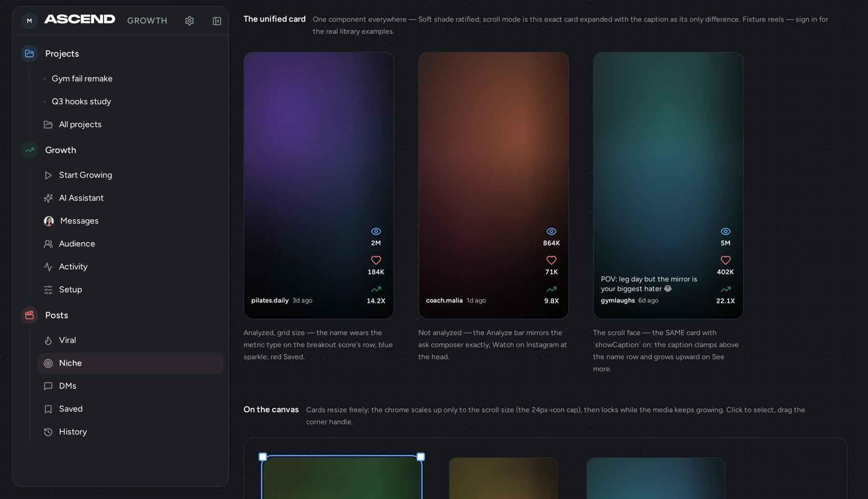Image resolution: width=868 pixels, height=499 pixels.
Task: Open the orange coach.malia reel card
Action: pyautogui.click(x=493, y=186)
